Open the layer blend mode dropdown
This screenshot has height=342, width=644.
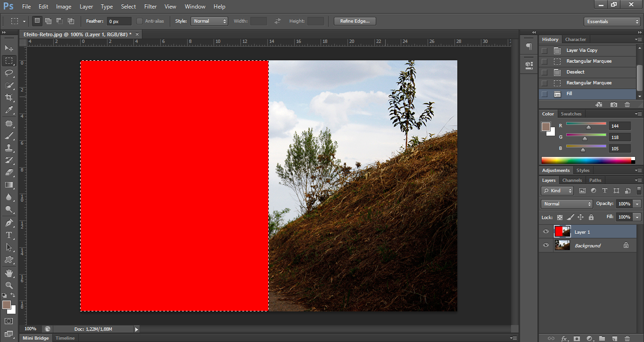pos(567,204)
